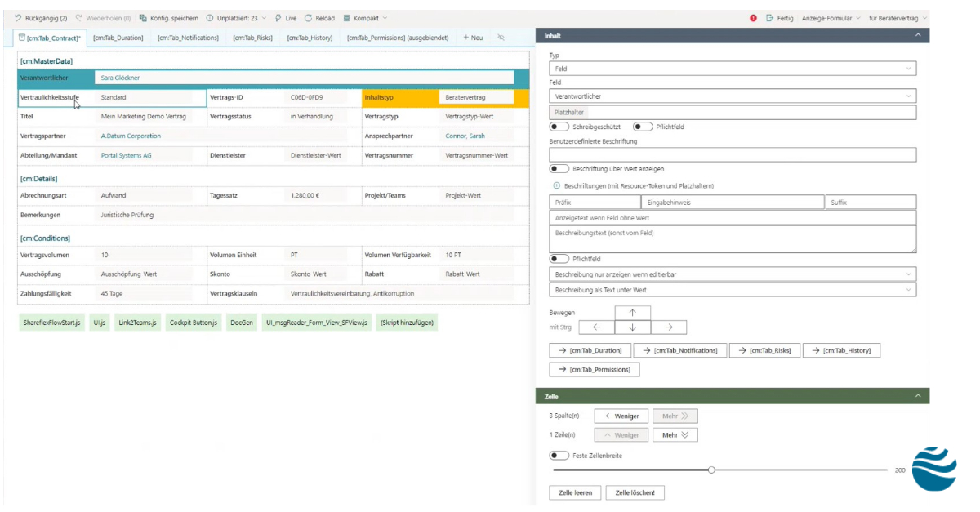Switch to the [cm:Tab_Duration] tab
The height and width of the screenshot is (512, 980).
click(117, 37)
